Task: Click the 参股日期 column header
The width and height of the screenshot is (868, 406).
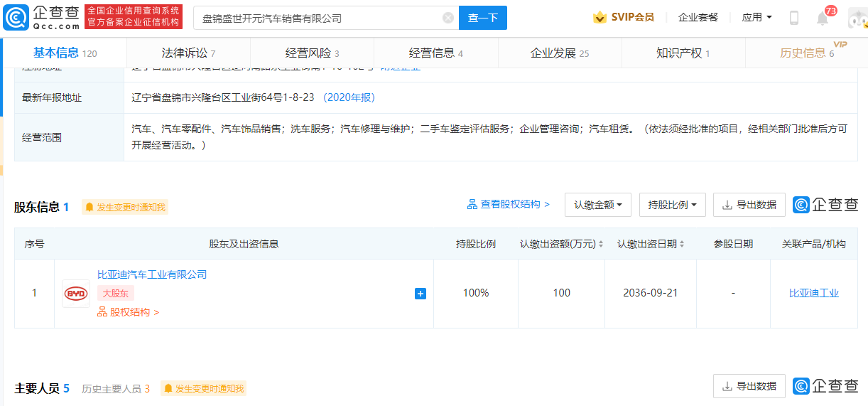Action: [733, 244]
